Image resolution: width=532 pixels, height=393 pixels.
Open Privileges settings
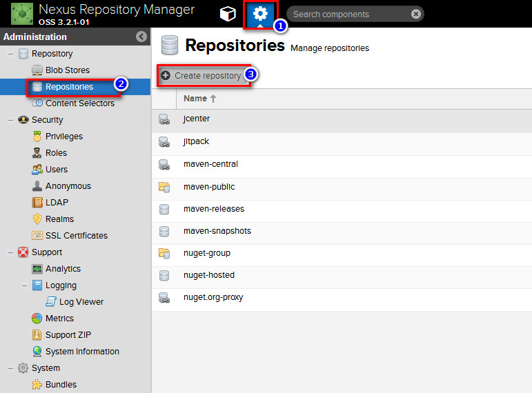tap(64, 137)
